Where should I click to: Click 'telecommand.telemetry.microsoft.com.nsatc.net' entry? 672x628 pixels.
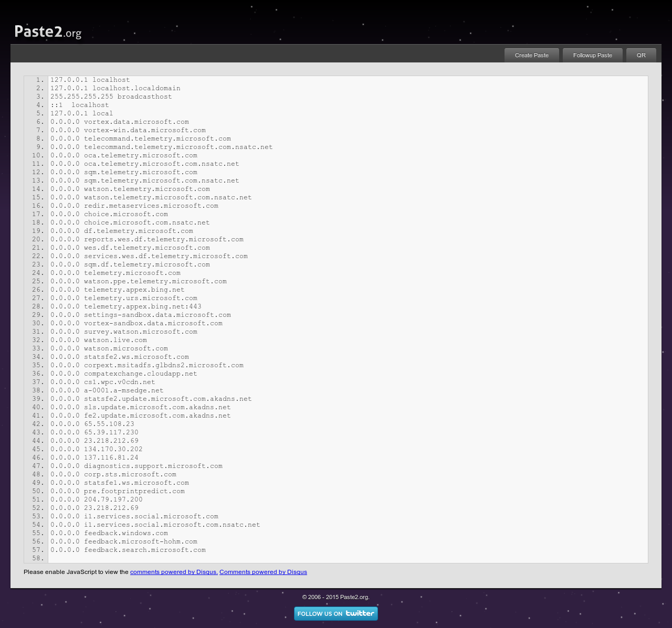pos(178,147)
